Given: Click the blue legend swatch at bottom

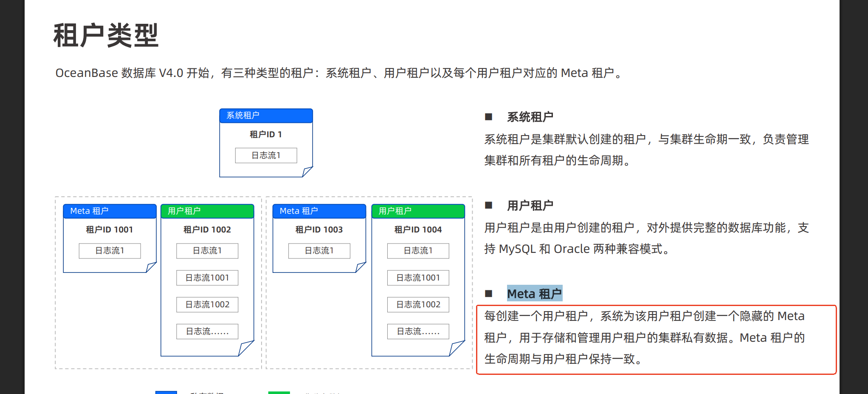Looking at the screenshot, I should pos(166,392).
